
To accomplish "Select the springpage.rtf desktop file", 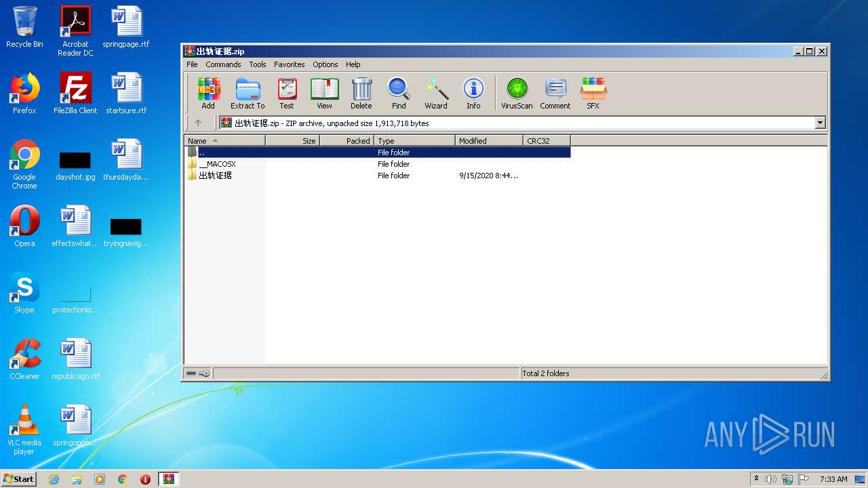I will pos(126,27).
